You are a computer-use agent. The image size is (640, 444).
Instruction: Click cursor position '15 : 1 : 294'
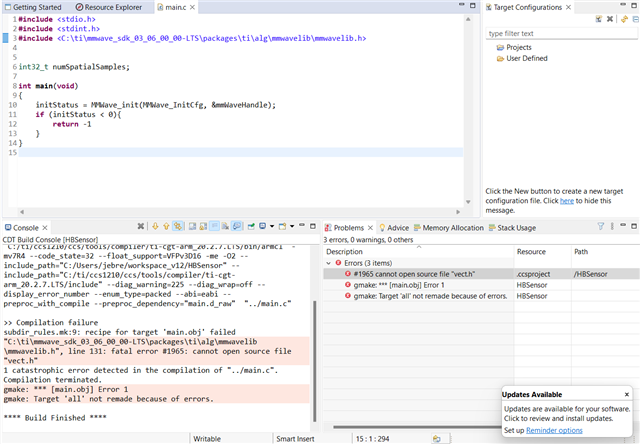tap(372, 439)
